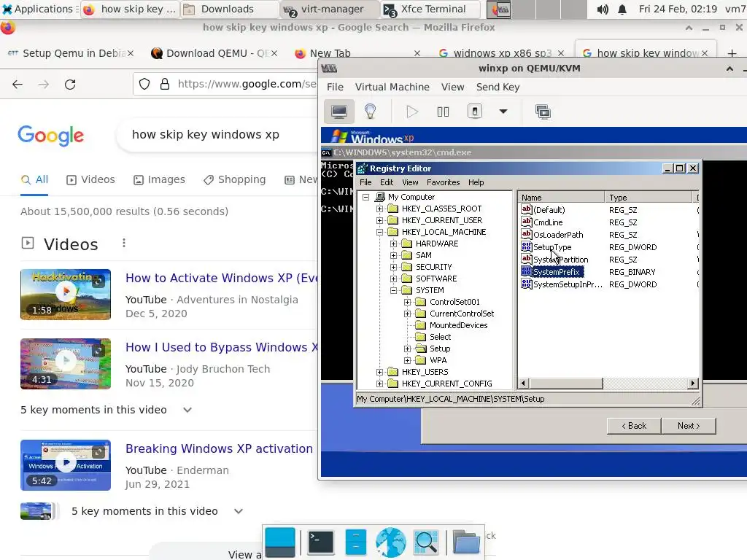Screen dimensions: 747x560
Task: Open the Videos search filter
Action: pyautogui.click(x=90, y=179)
